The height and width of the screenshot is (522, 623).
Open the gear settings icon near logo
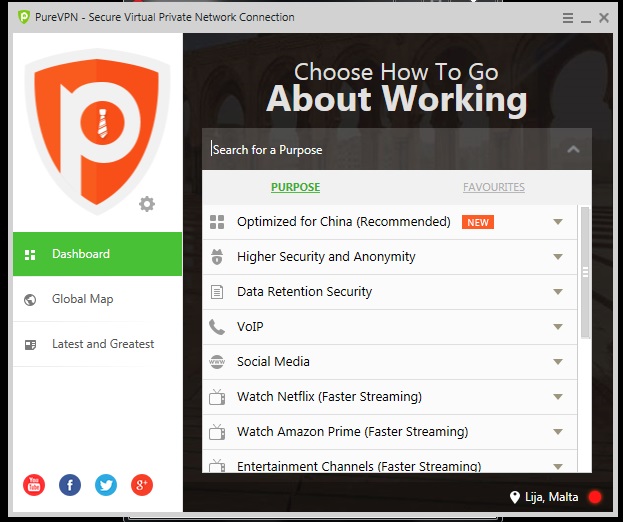147,204
